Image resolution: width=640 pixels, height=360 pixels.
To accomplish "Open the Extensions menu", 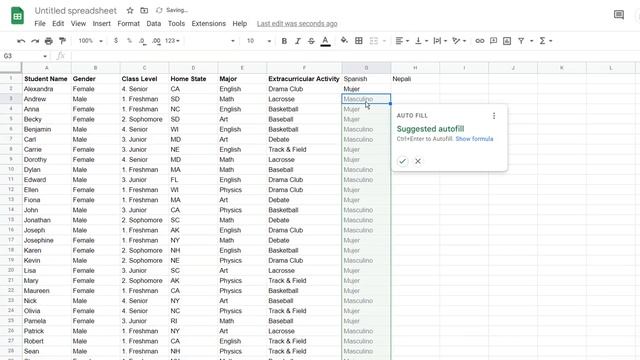I will (x=208, y=24).
